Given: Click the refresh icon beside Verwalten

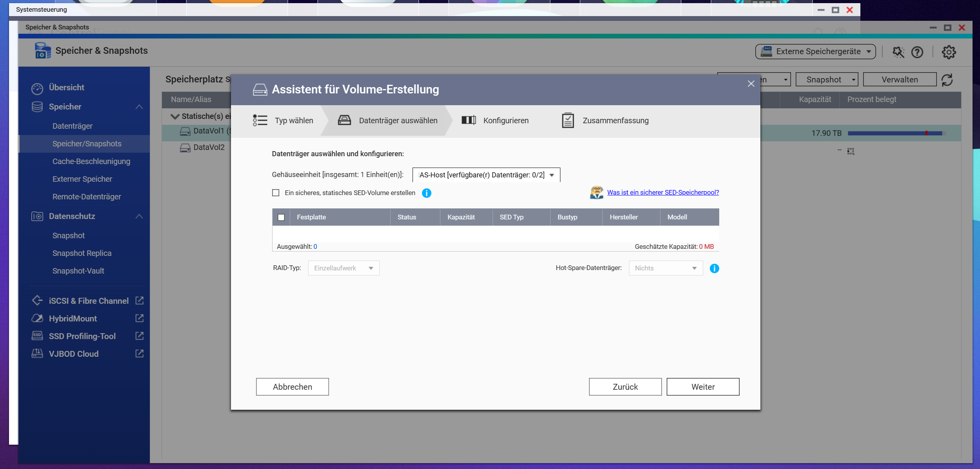Looking at the screenshot, I should point(947,80).
